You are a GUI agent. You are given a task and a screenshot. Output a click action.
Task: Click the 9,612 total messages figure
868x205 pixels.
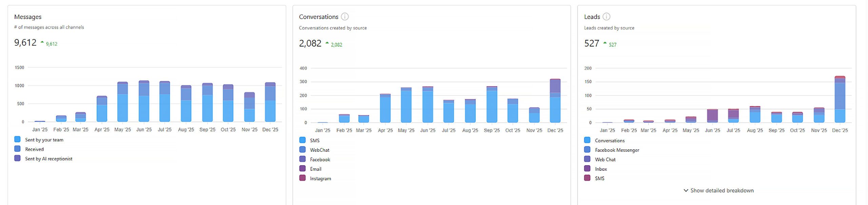[25, 43]
